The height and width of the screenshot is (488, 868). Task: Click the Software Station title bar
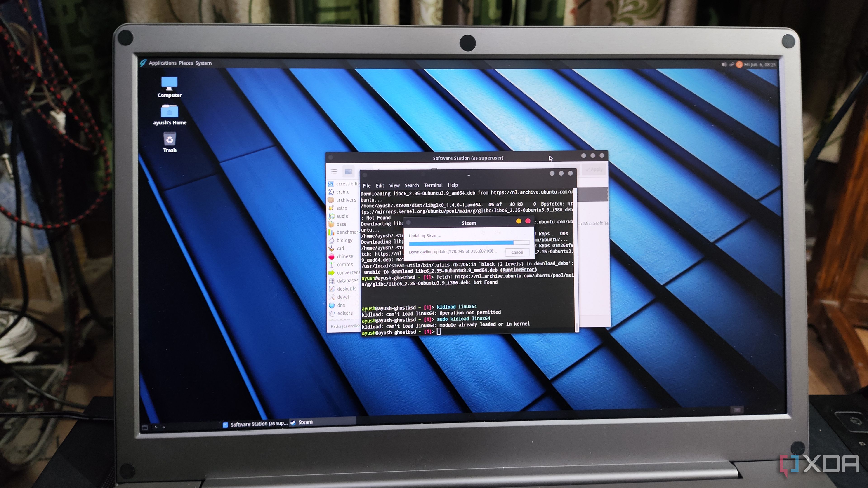[x=468, y=158]
